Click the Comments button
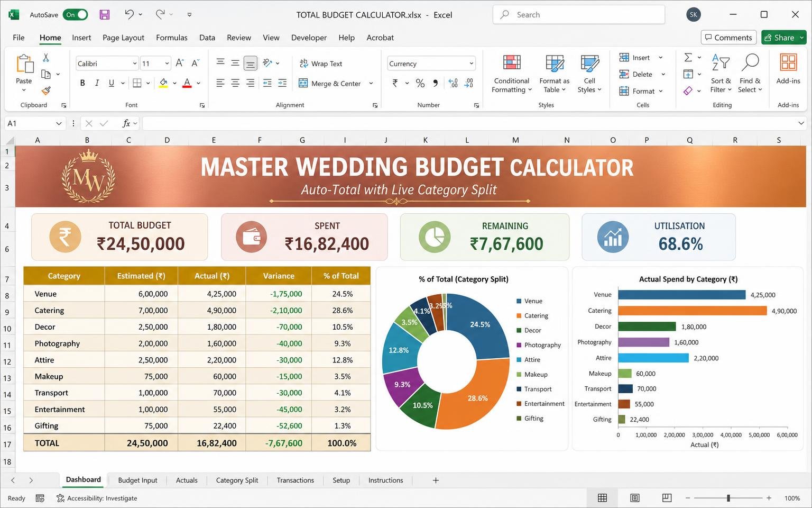The width and height of the screenshot is (812, 508). [728, 38]
